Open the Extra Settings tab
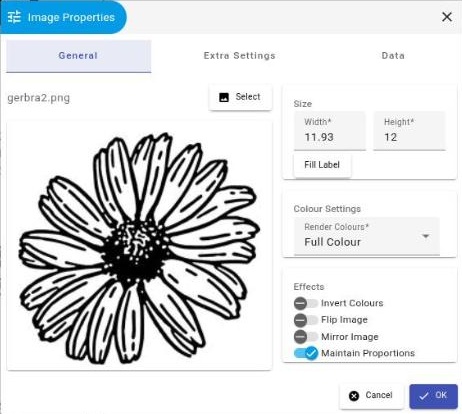Image resolution: width=462 pixels, height=414 pixels. pyautogui.click(x=239, y=56)
